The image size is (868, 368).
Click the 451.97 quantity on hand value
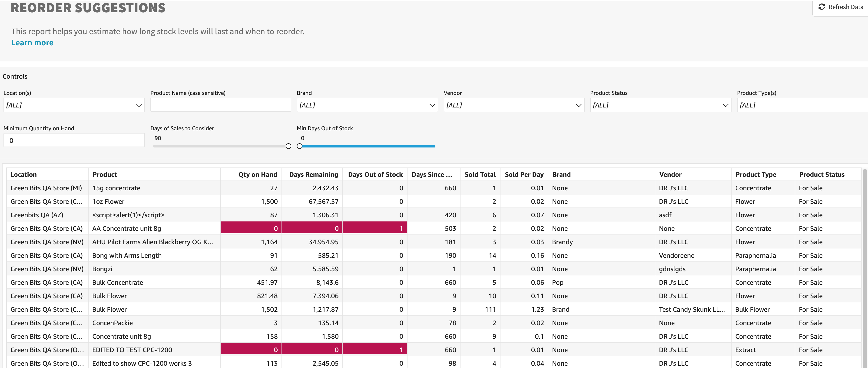click(x=267, y=282)
